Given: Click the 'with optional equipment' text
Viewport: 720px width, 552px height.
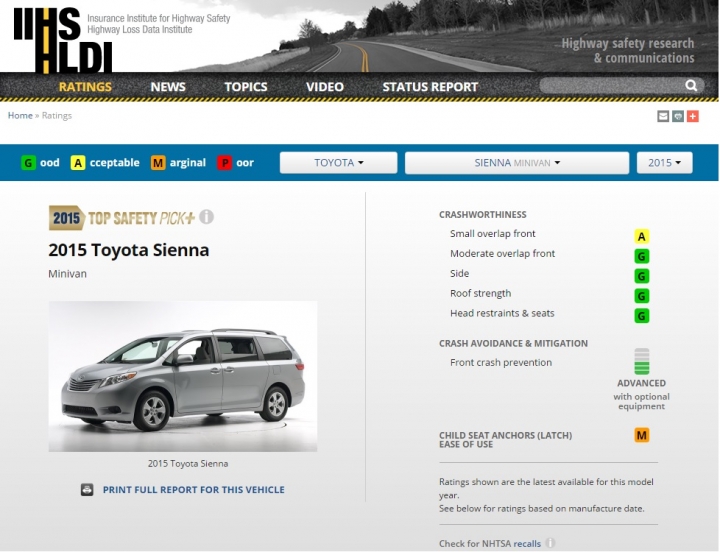Looking at the screenshot, I should 641,401.
